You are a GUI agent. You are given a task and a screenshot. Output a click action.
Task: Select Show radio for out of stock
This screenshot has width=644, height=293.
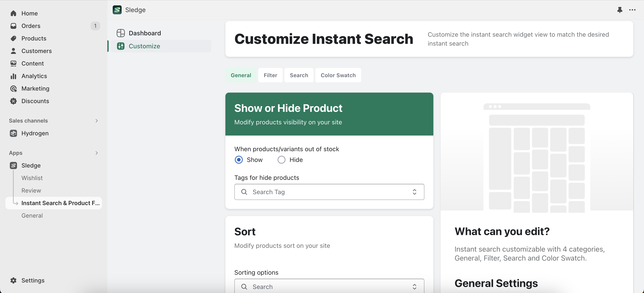click(239, 160)
